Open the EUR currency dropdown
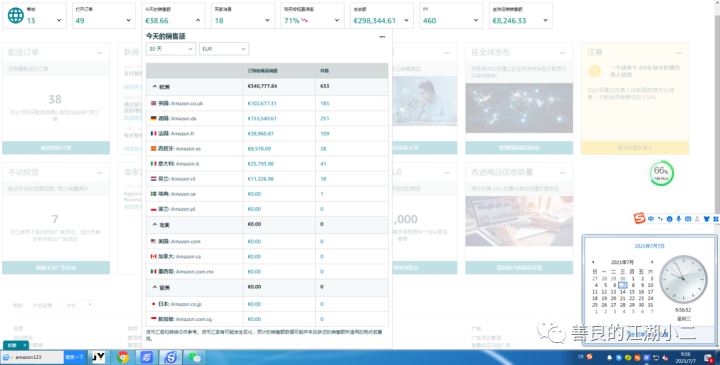Viewport: 720px width, 365px height. coord(224,49)
